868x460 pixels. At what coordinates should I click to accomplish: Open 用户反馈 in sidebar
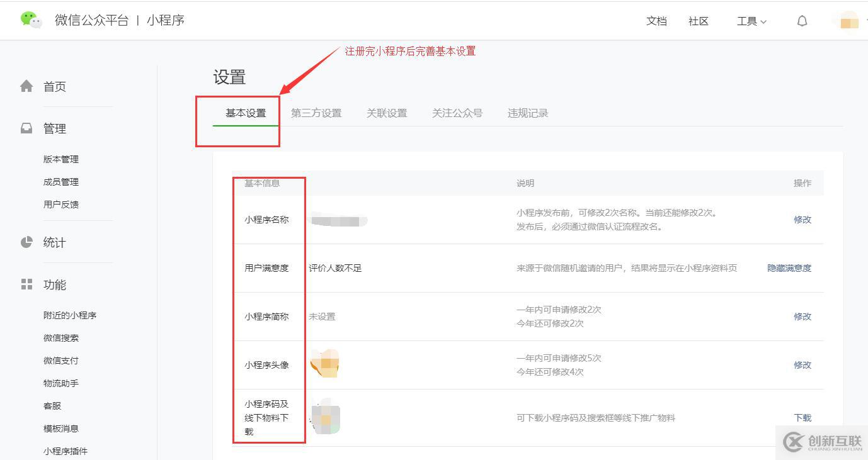pos(61,205)
